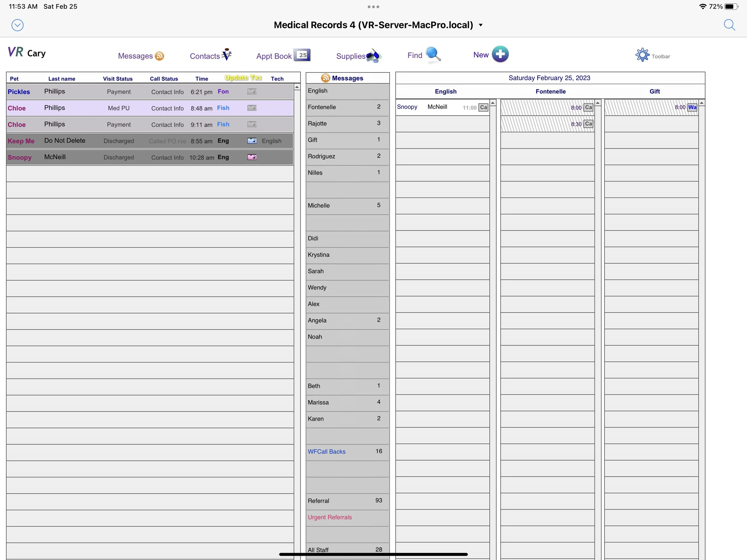Open blue folder icon in Keep Me row
This screenshot has width=747, height=560.
click(x=252, y=141)
